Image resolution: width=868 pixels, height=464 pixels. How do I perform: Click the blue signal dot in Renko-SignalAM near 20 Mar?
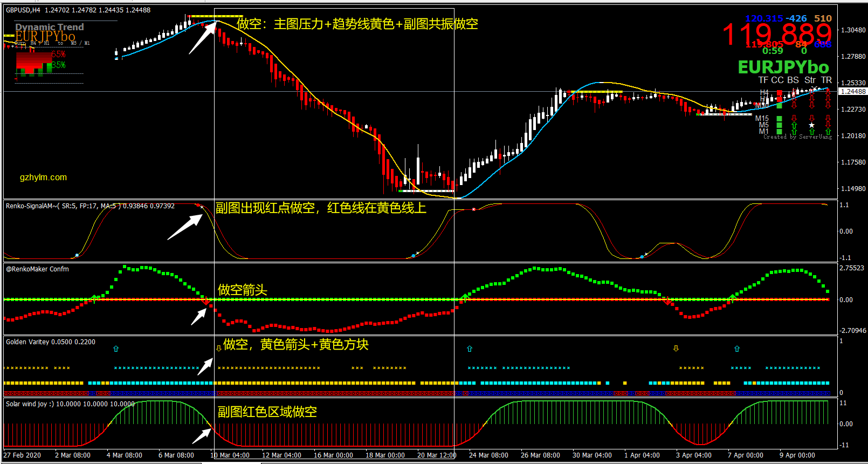413,255
